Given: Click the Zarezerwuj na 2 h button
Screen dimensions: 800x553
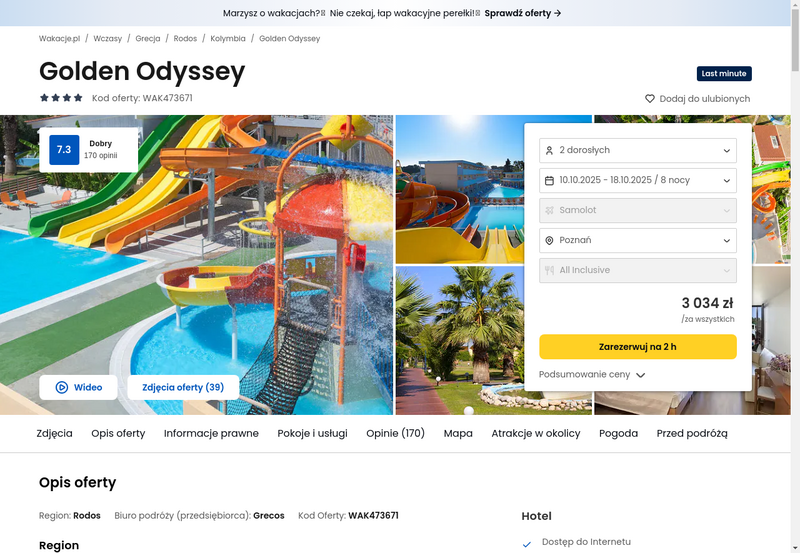Looking at the screenshot, I should coord(638,346).
